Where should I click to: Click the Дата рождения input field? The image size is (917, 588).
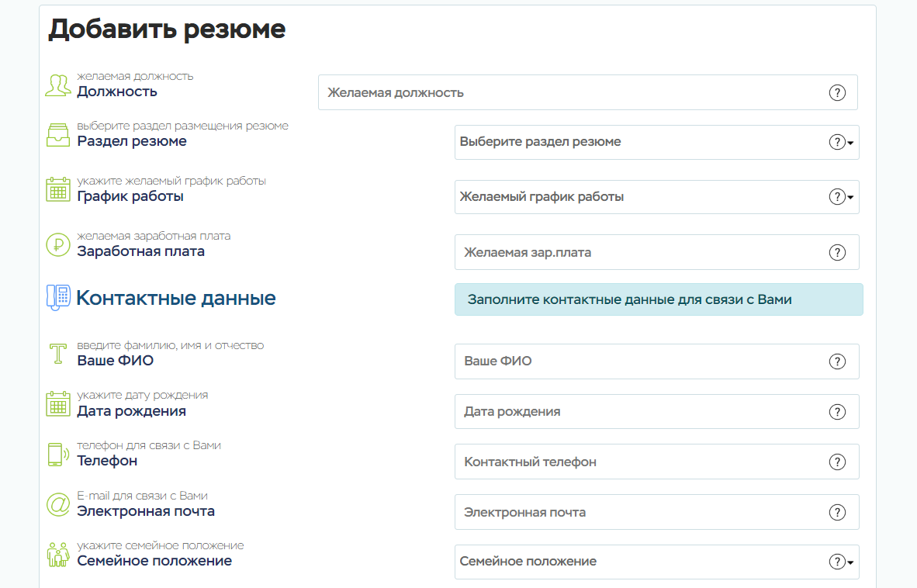[x=636, y=412]
